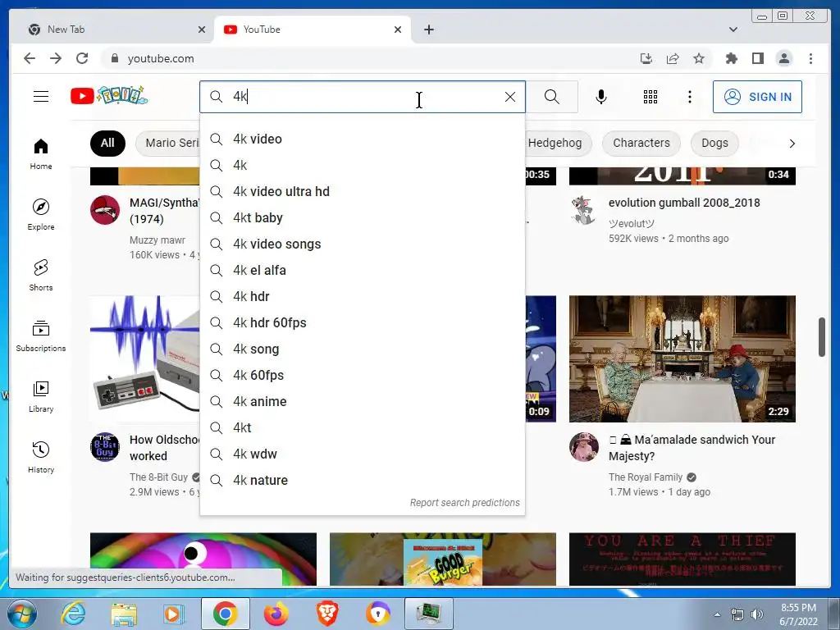
Task: Choose suggestion '4k el alfa'
Action: coord(362,271)
